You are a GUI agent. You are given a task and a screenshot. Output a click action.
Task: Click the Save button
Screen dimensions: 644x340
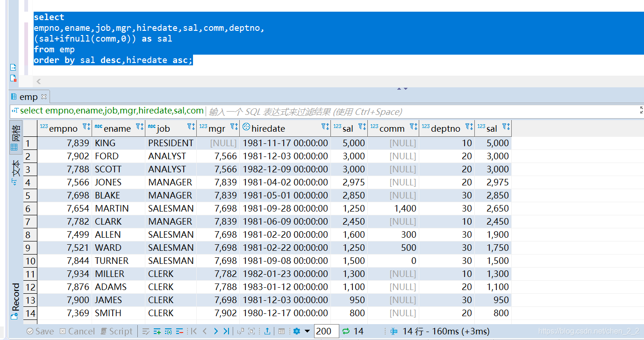tap(40, 331)
